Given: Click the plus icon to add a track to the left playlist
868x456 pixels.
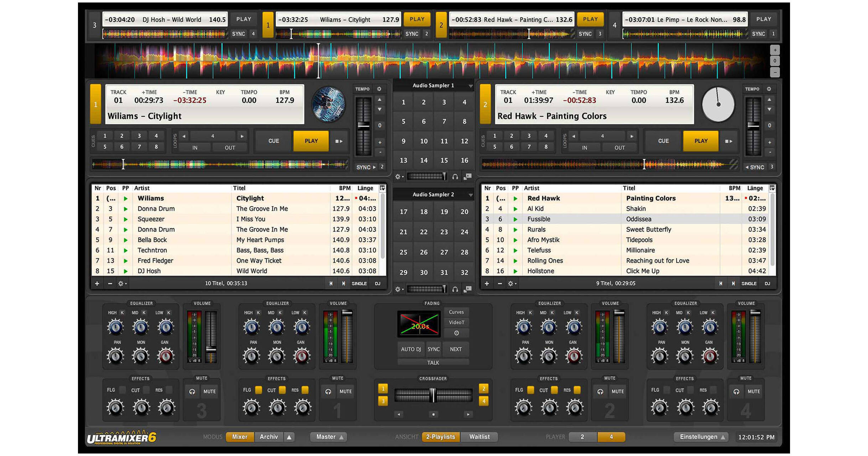Looking at the screenshot, I should (97, 283).
